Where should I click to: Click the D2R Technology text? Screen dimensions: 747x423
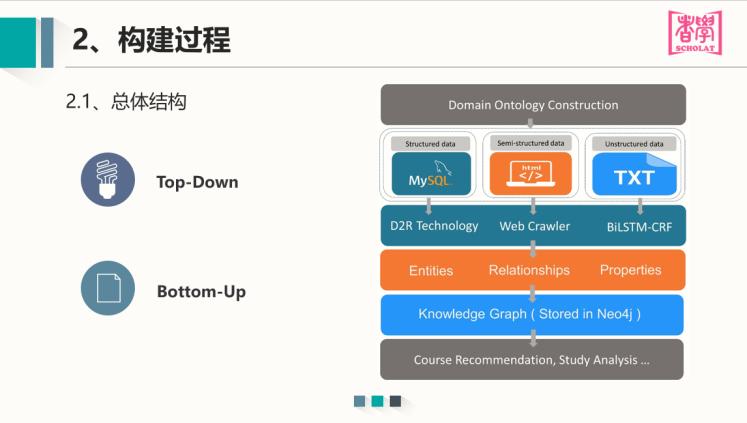pos(434,226)
